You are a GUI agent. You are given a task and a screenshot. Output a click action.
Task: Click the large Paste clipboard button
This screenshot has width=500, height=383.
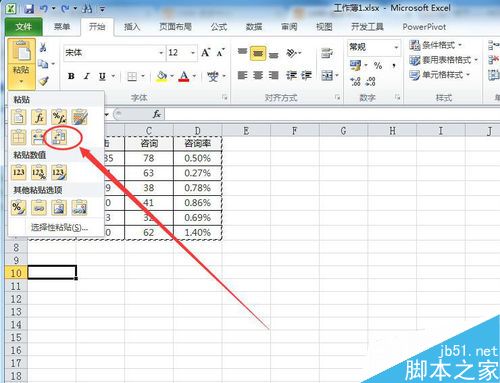click(21, 51)
